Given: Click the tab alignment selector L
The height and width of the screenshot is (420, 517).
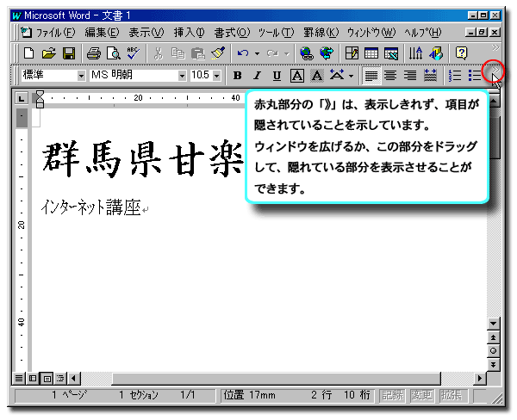Looking at the screenshot, I should (22, 98).
